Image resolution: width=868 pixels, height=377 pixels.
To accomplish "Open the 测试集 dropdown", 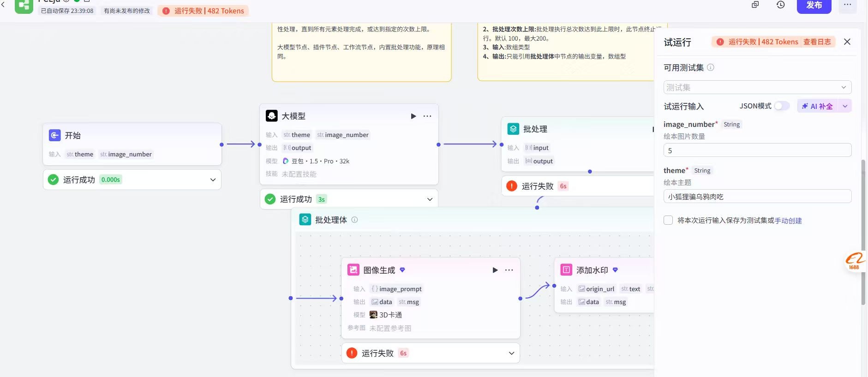I will click(x=757, y=87).
